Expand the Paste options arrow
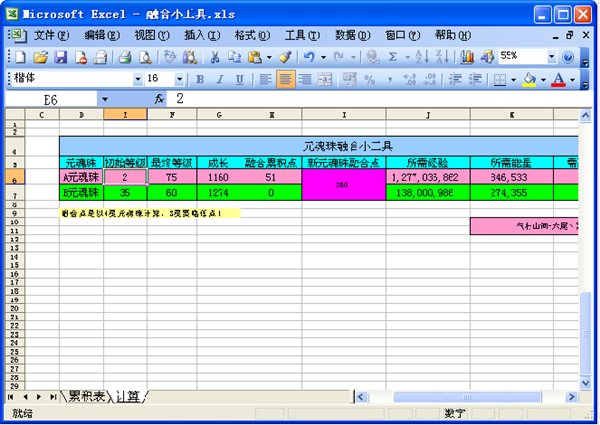This screenshot has width=600, height=425. pyautogui.click(x=269, y=57)
